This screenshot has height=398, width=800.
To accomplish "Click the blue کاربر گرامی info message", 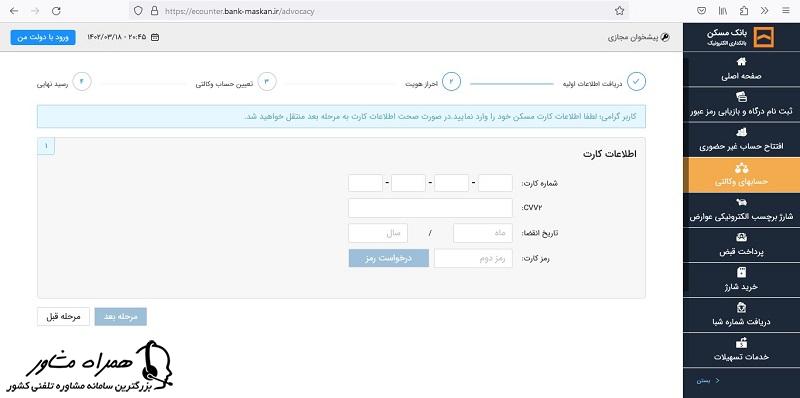I will [x=341, y=116].
